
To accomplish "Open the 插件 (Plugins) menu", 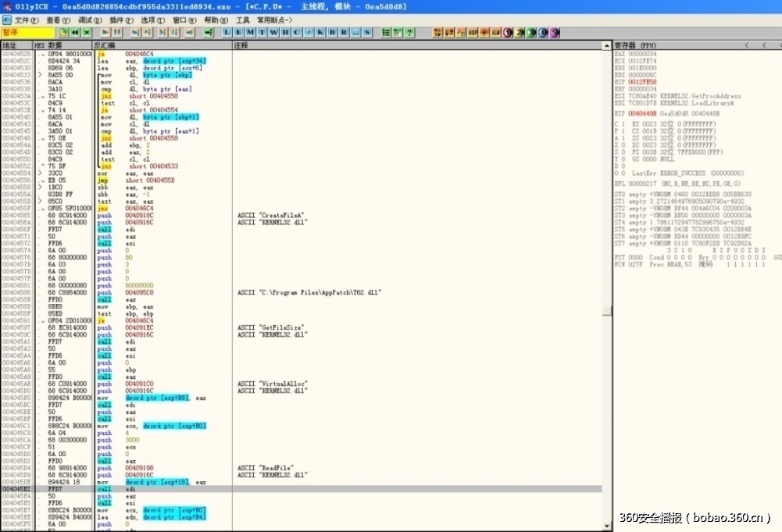I will pos(120,20).
